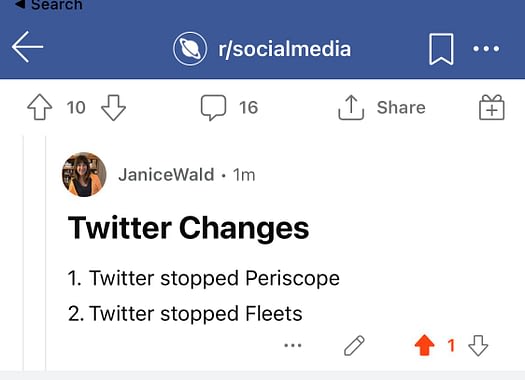This screenshot has height=380, width=525.
Task: Open the comment's three-dot options menu
Action: [293, 345]
